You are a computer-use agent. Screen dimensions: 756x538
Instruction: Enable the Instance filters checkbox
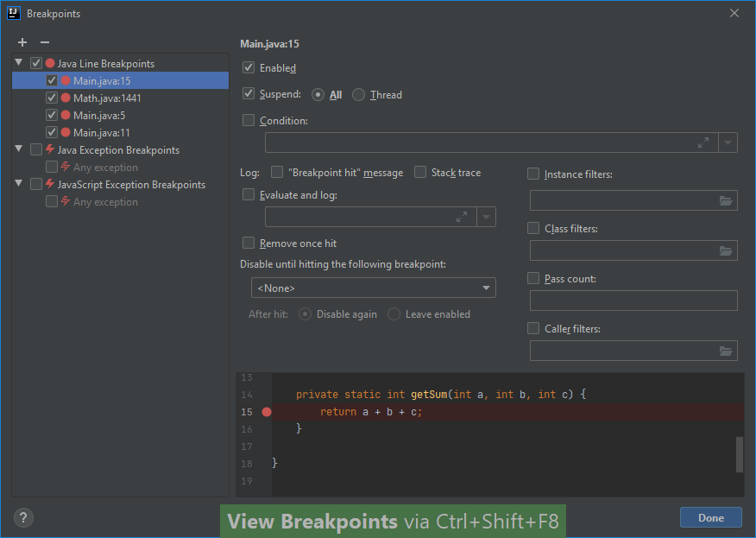click(533, 174)
